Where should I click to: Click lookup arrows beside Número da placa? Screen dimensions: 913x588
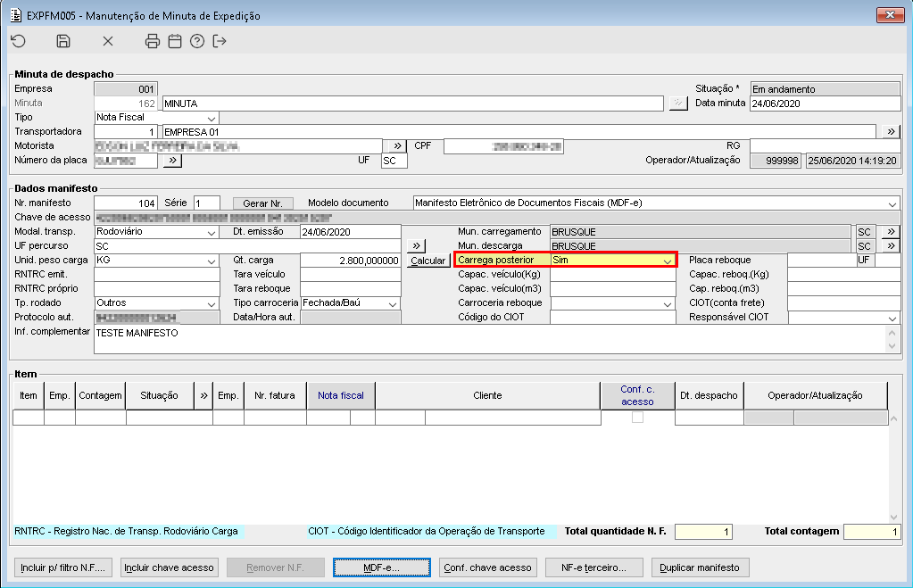tap(171, 161)
